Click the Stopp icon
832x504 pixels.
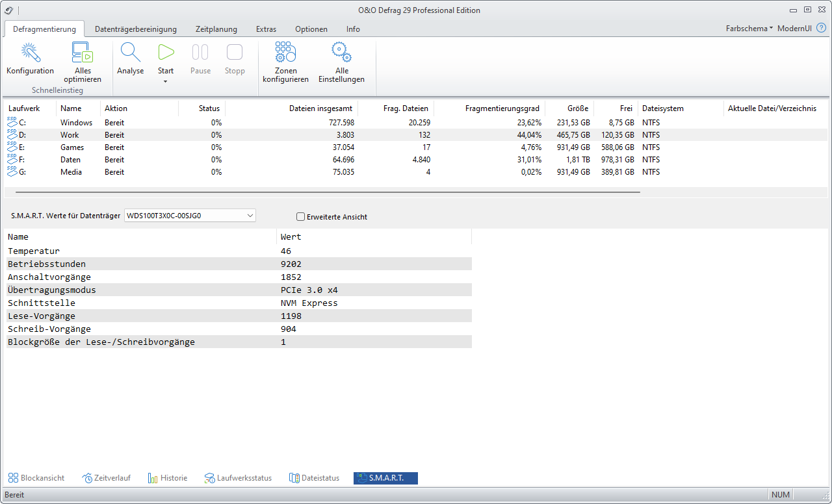click(235, 53)
